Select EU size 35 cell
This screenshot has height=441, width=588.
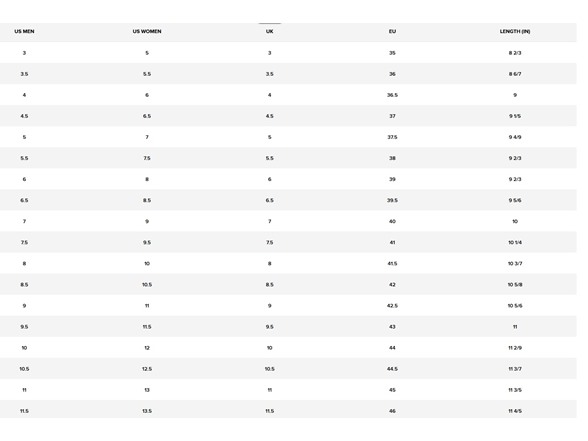392,53
